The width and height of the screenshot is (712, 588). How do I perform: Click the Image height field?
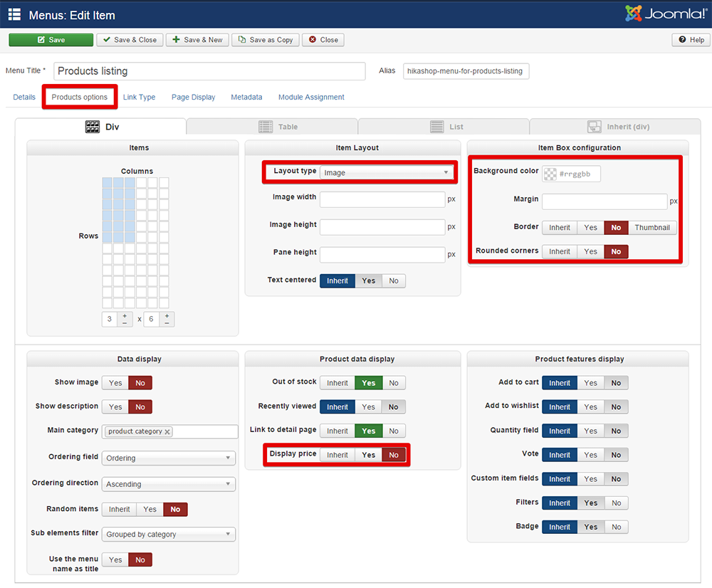point(382,227)
